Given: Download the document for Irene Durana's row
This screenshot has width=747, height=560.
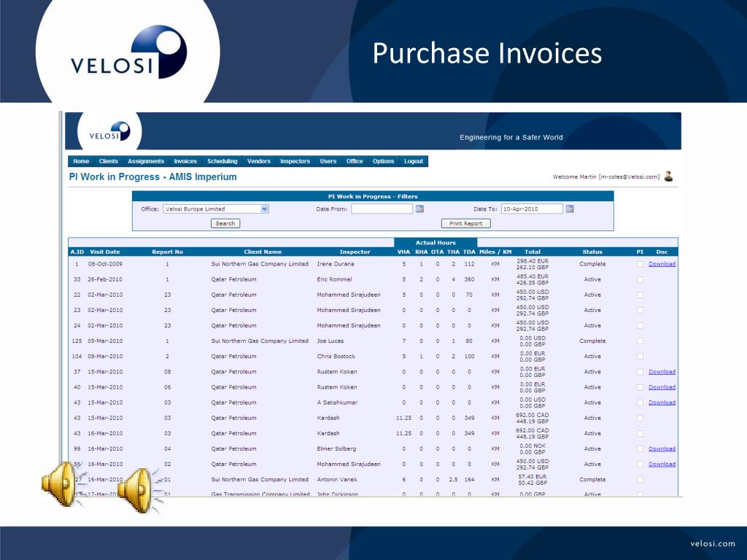Looking at the screenshot, I should pos(662,264).
